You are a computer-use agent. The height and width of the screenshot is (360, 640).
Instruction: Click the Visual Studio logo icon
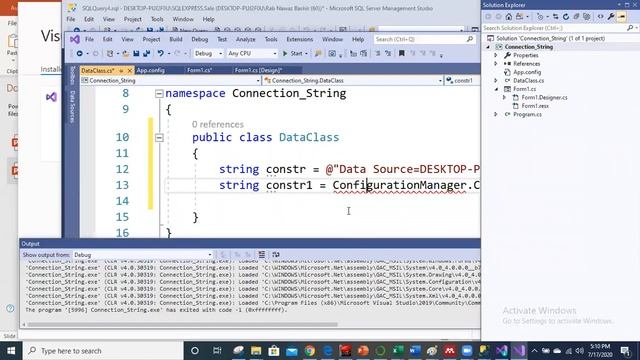point(75,39)
